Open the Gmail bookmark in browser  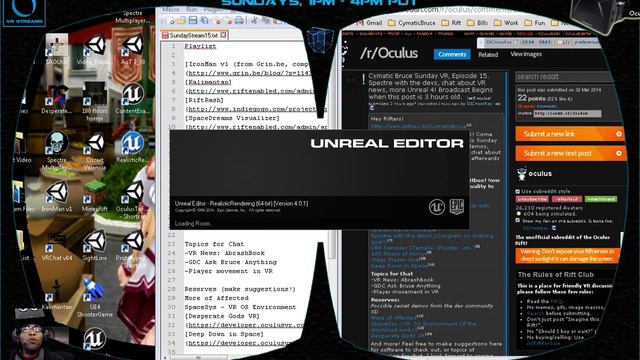click(x=370, y=23)
